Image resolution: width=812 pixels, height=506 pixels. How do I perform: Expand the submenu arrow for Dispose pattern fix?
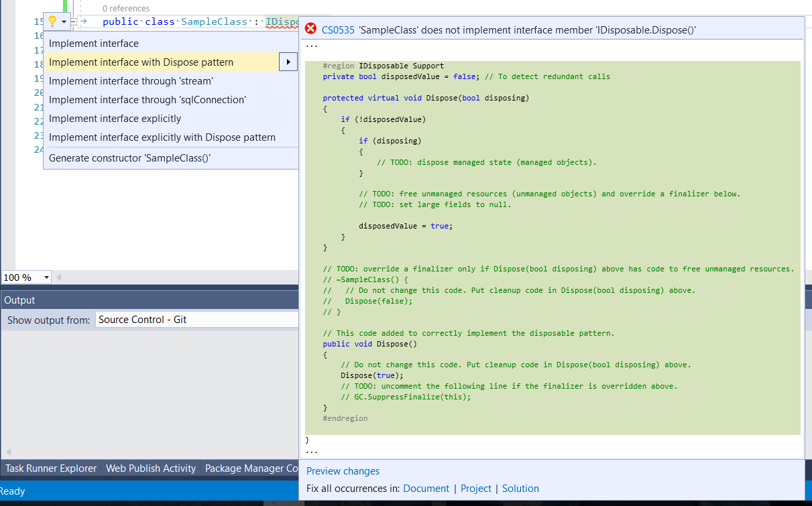click(x=288, y=62)
